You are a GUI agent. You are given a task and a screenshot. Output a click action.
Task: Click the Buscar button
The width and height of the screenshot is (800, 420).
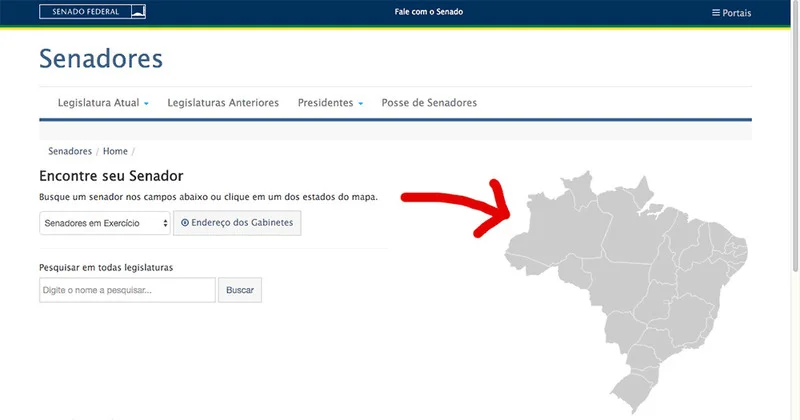point(240,290)
